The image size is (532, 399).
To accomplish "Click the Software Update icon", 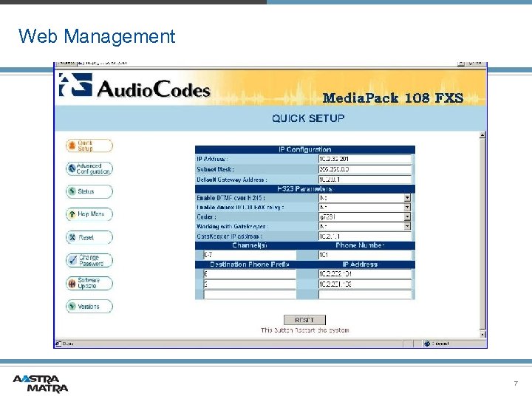I will [72, 283].
